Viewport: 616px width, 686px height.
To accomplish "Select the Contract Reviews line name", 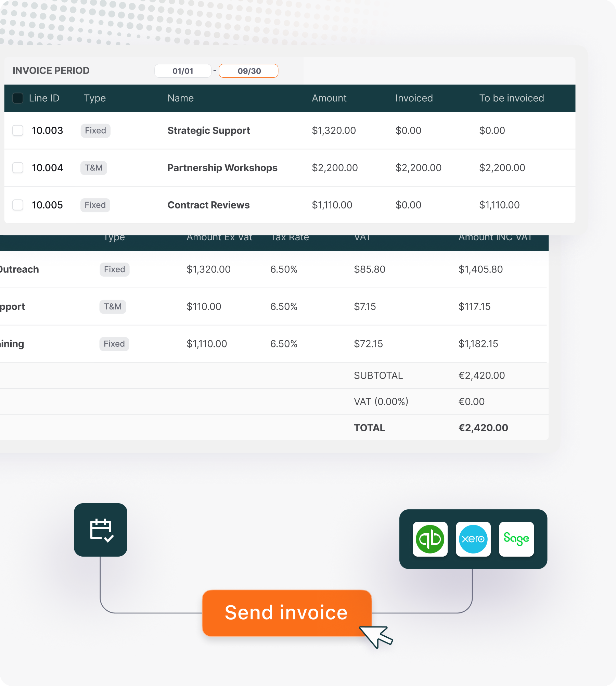I will [208, 205].
